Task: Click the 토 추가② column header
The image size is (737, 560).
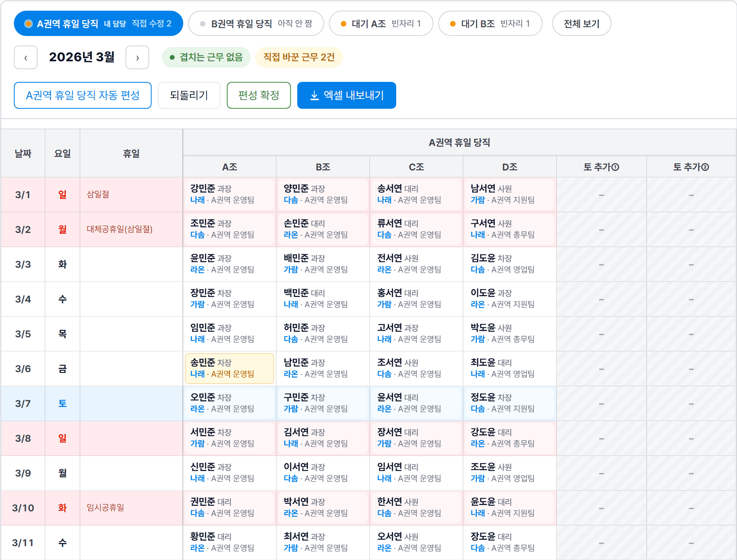Action: [691, 167]
